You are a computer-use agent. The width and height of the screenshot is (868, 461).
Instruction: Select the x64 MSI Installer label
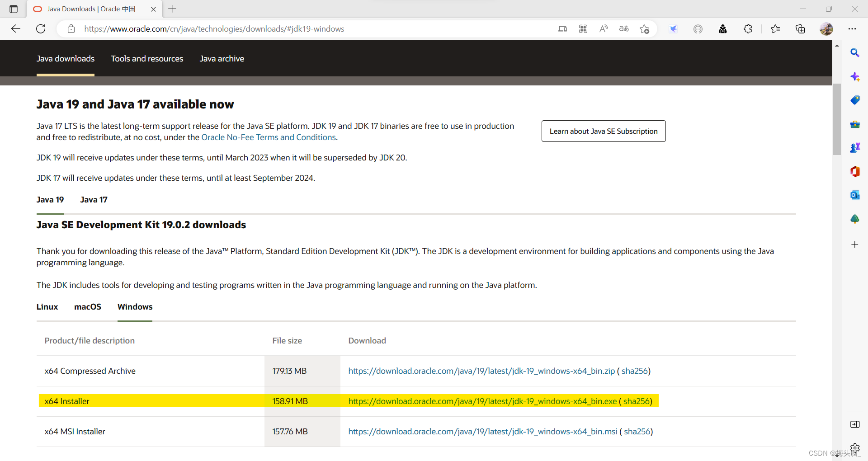point(75,432)
